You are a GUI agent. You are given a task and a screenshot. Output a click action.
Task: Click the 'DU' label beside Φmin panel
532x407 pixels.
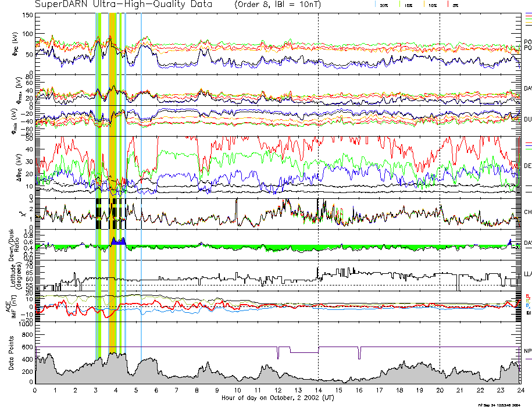point(527,119)
